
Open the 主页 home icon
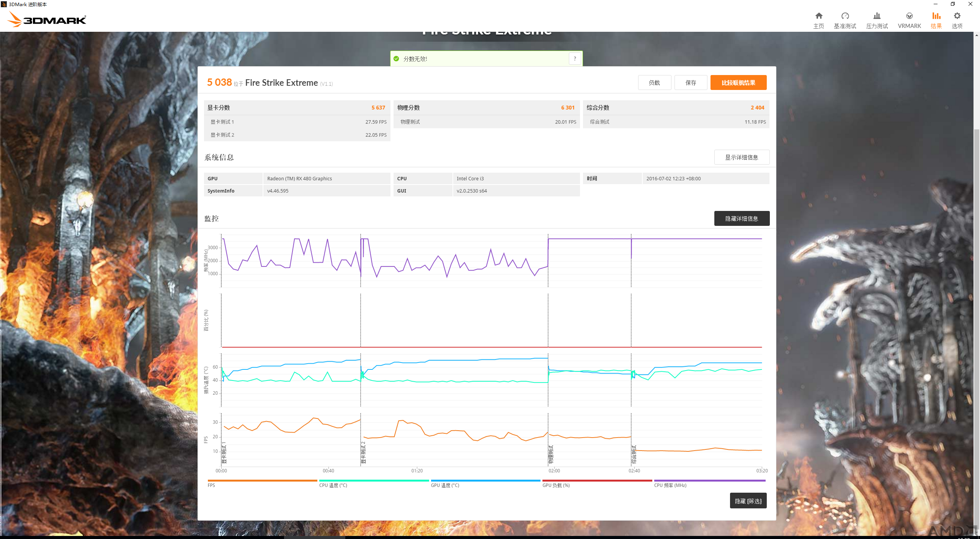tap(818, 16)
